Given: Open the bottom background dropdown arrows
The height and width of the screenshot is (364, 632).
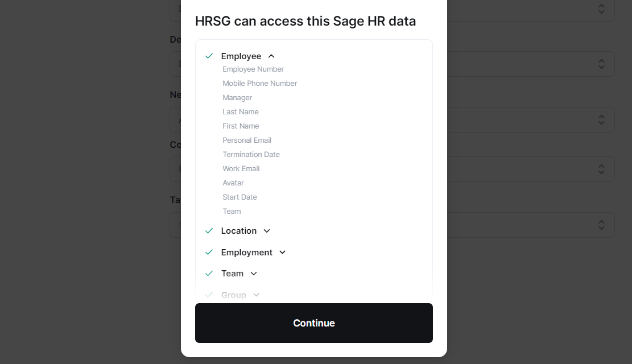Looking at the screenshot, I should 601,225.
